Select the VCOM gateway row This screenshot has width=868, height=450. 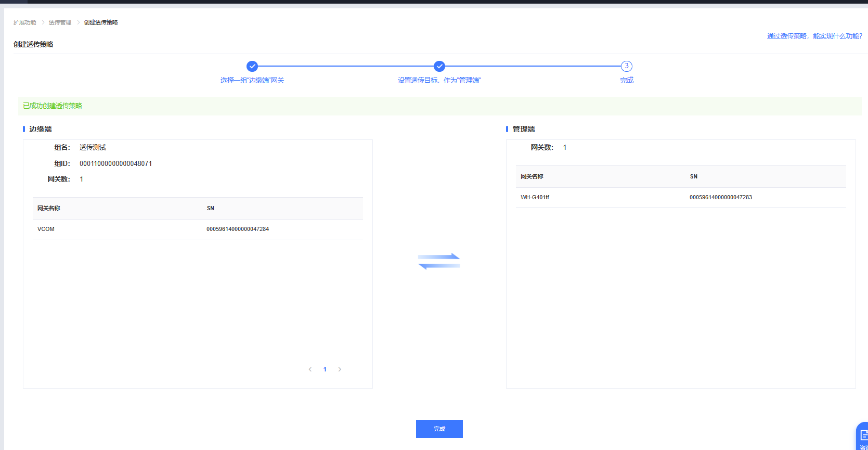[198, 229]
